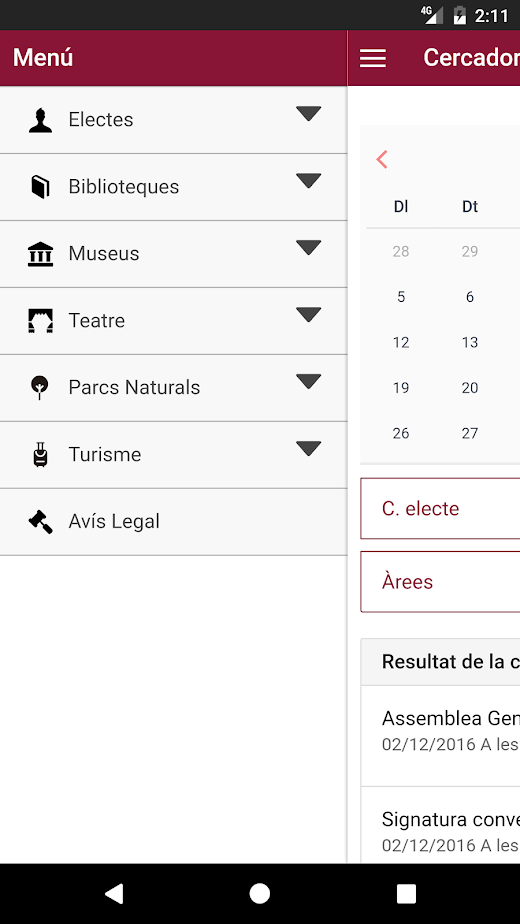Select the Parcs Naturals menu entry

point(173,388)
